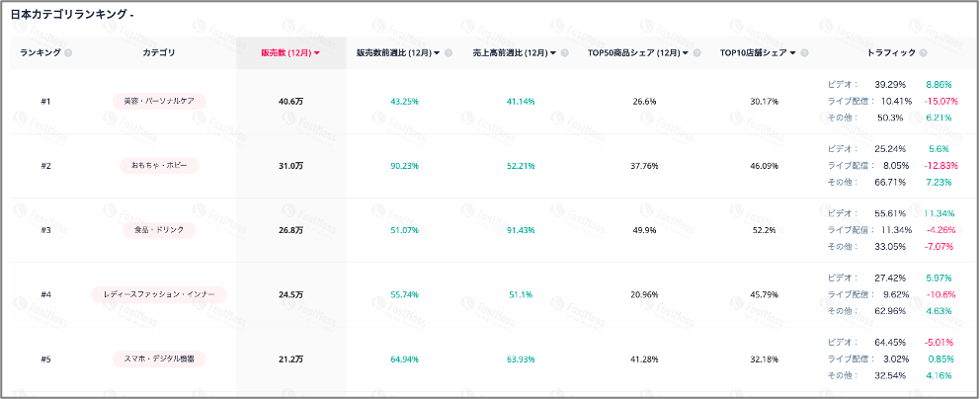Click info icon beside TOP10店舗シェア header
The height and width of the screenshot is (399, 980).
[805, 52]
